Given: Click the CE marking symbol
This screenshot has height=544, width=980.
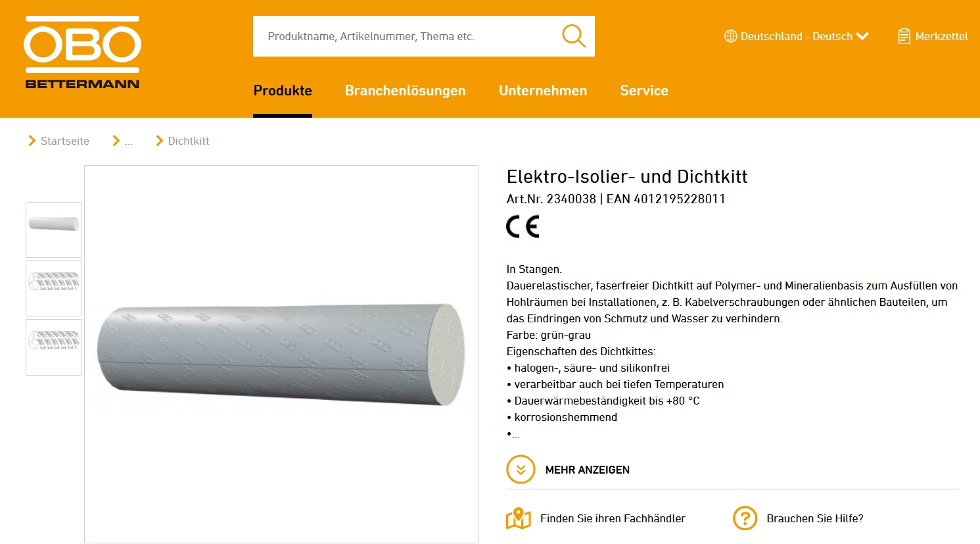Looking at the screenshot, I should 523,227.
